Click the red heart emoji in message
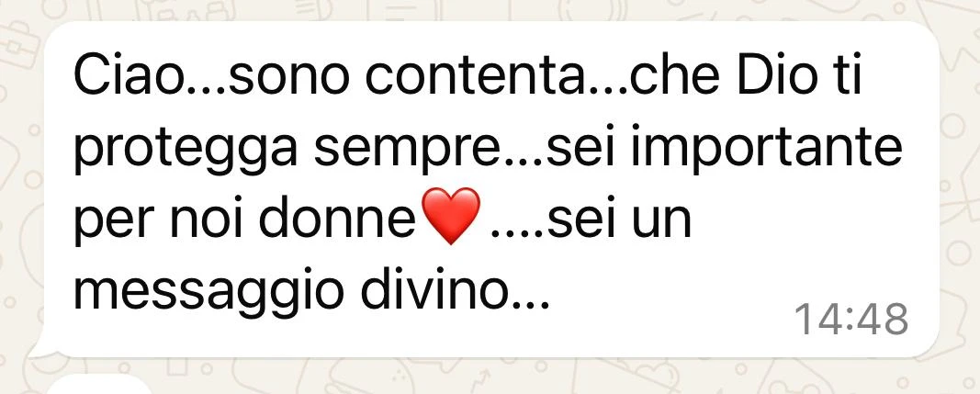980x394 pixels. coord(451,216)
